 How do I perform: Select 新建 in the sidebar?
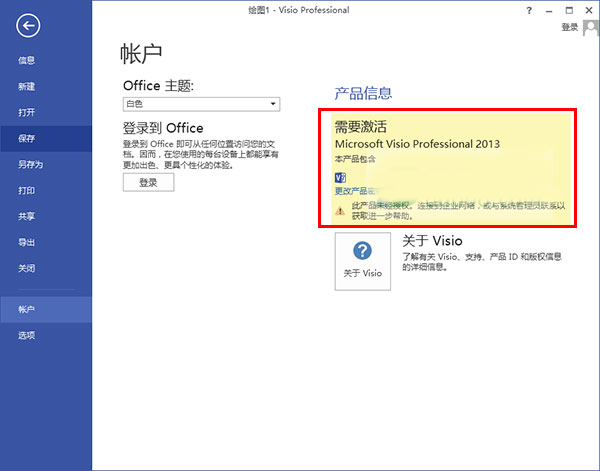click(46, 86)
